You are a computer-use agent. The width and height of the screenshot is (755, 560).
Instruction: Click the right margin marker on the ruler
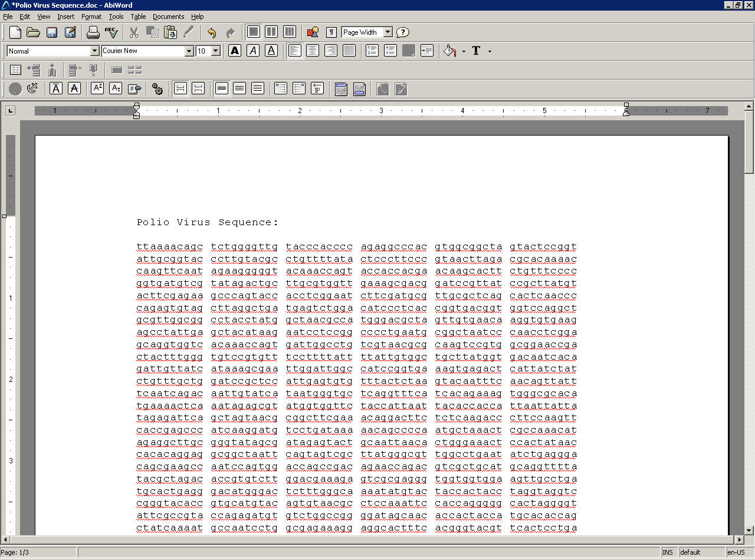tap(626, 110)
